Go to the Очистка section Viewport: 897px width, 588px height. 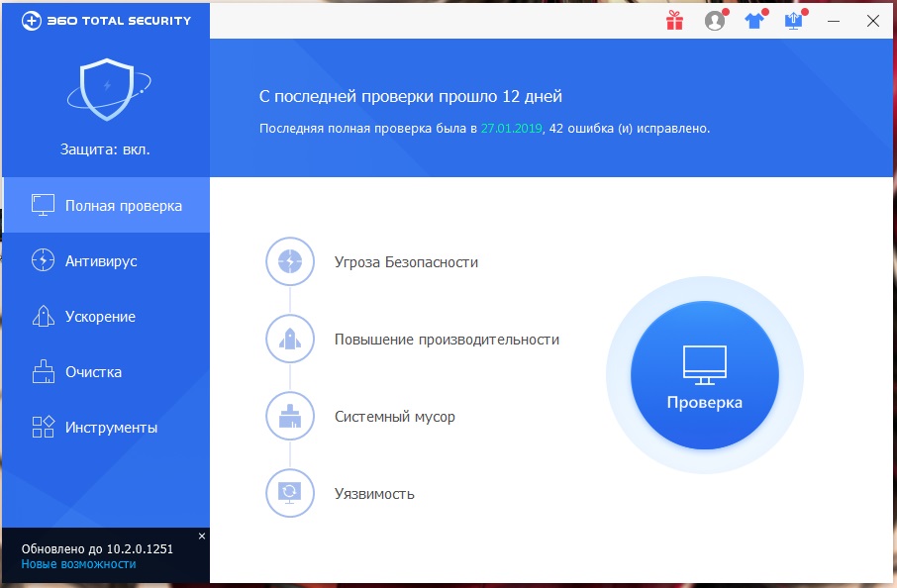pyautogui.click(x=106, y=372)
